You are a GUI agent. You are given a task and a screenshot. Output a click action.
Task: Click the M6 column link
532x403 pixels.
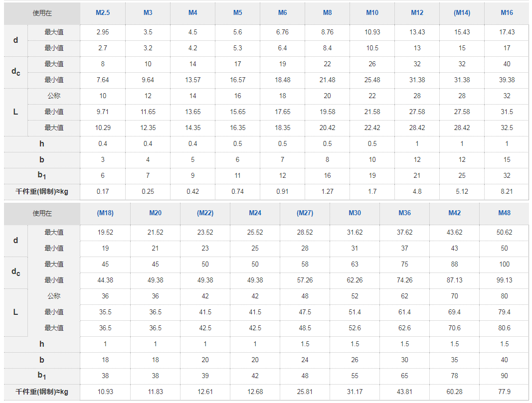pos(282,13)
